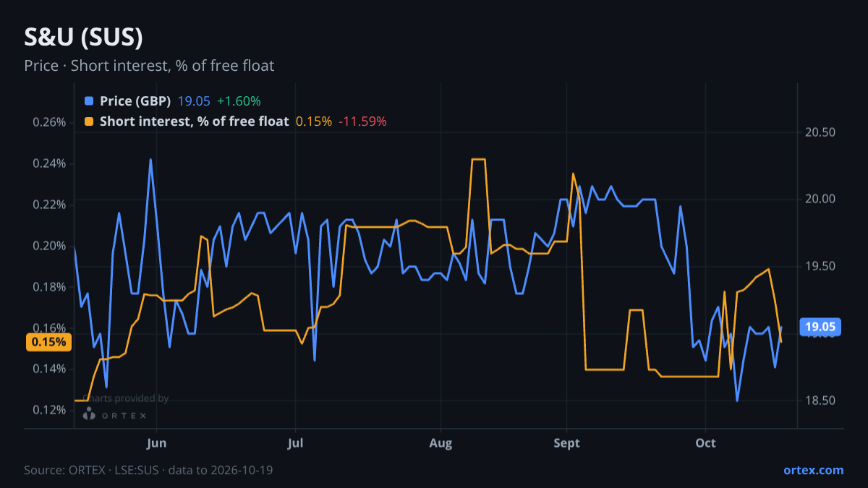
Task: Click the Oct x-axis label
Action: 705,443
